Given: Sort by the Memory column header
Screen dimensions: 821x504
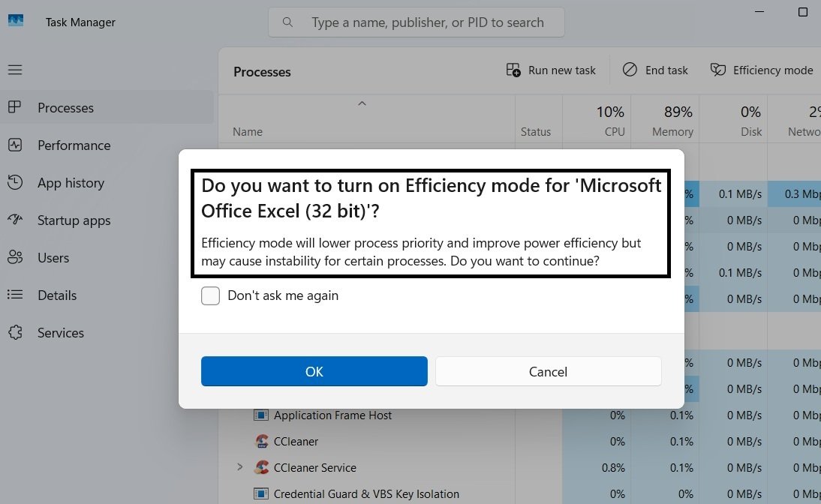Looking at the screenshot, I should click(672, 132).
